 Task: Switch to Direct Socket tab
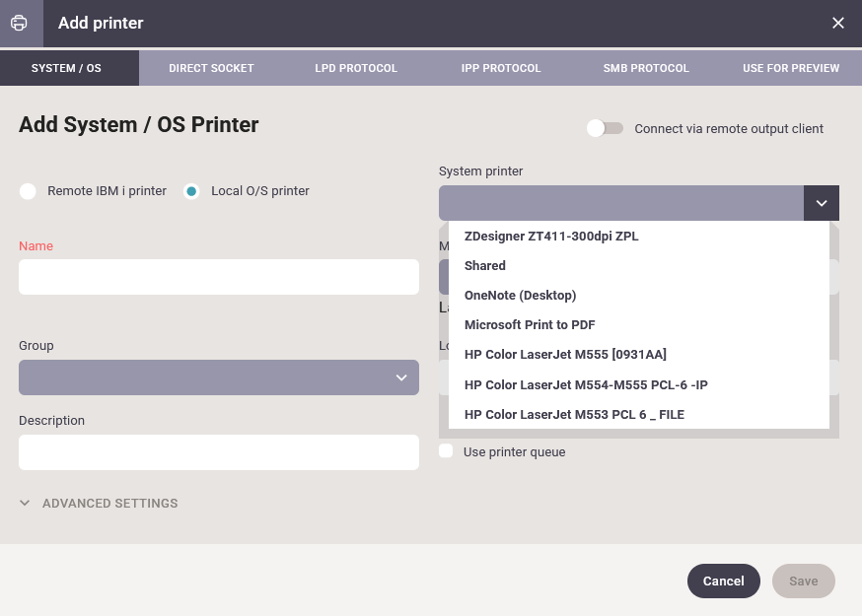click(x=211, y=68)
